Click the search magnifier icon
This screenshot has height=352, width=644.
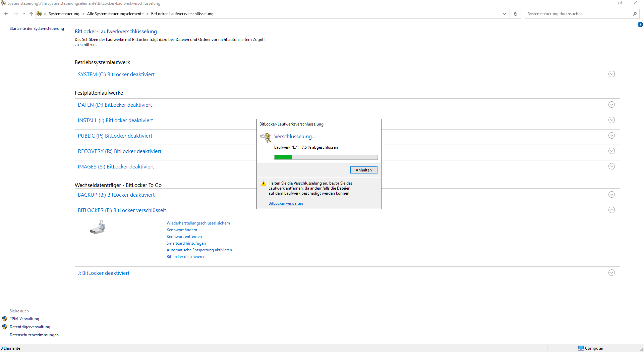click(635, 14)
